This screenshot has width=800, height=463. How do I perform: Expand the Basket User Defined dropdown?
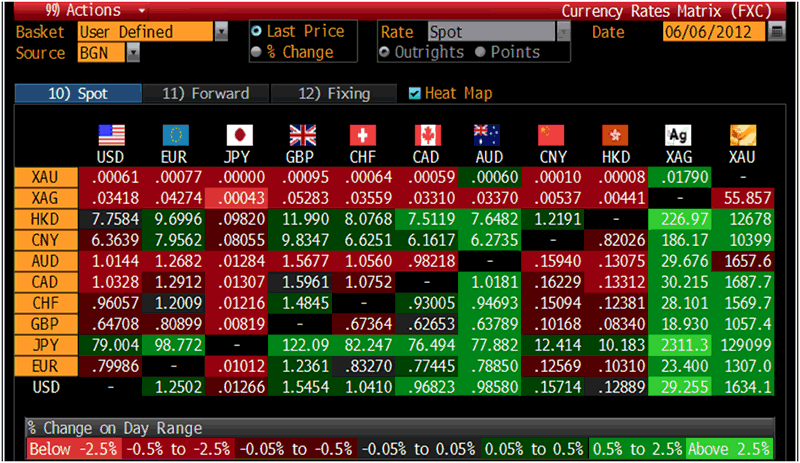click(x=221, y=32)
